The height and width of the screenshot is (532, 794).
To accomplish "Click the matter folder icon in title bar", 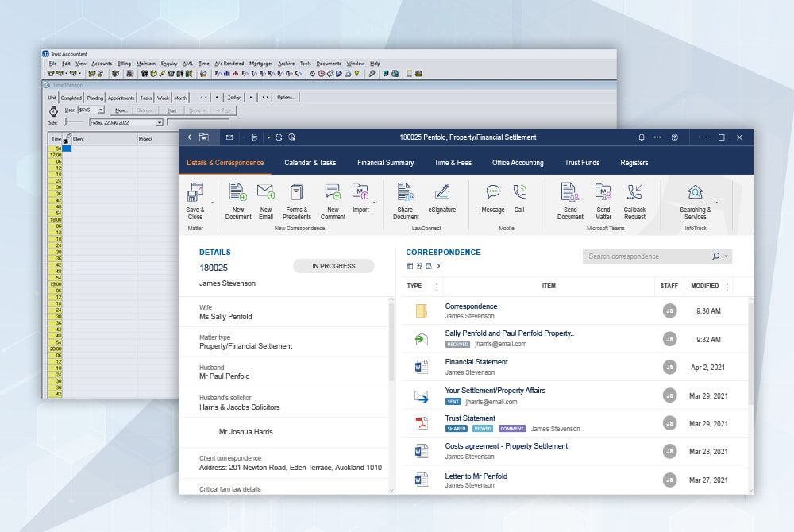I will point(203,137).
